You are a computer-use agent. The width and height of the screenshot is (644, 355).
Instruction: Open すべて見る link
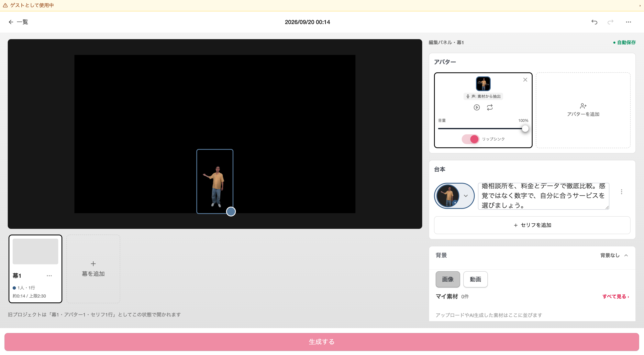point(615,297)
